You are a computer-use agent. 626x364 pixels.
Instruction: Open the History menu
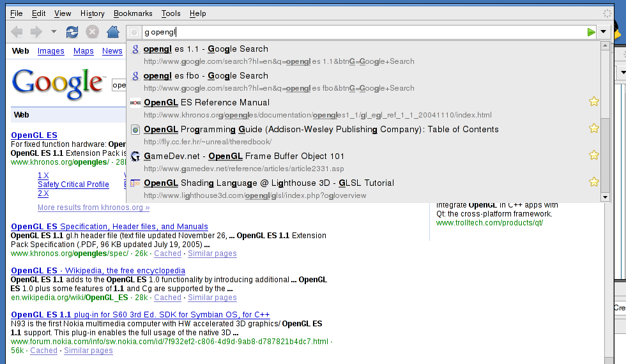click(x=92, y=13)
